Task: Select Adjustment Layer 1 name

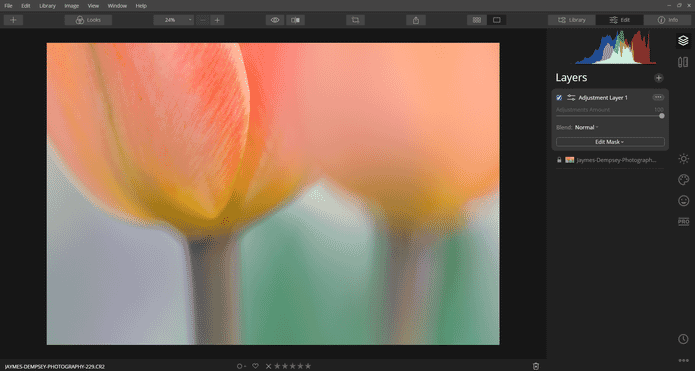Action: pyautogui.click(x=603, y=98)
